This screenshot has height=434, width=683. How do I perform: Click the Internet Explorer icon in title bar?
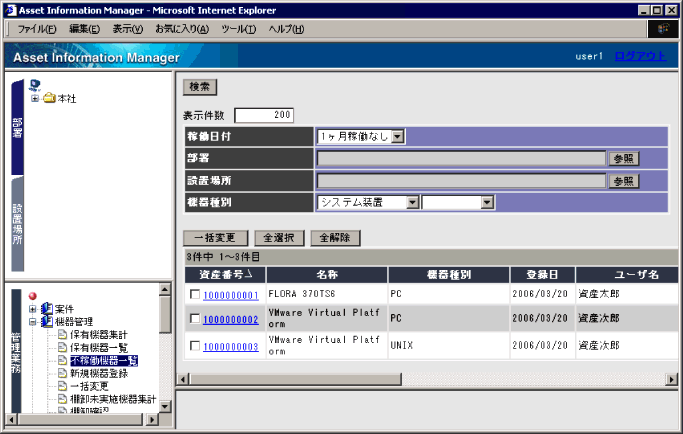(x=11, y=10)
